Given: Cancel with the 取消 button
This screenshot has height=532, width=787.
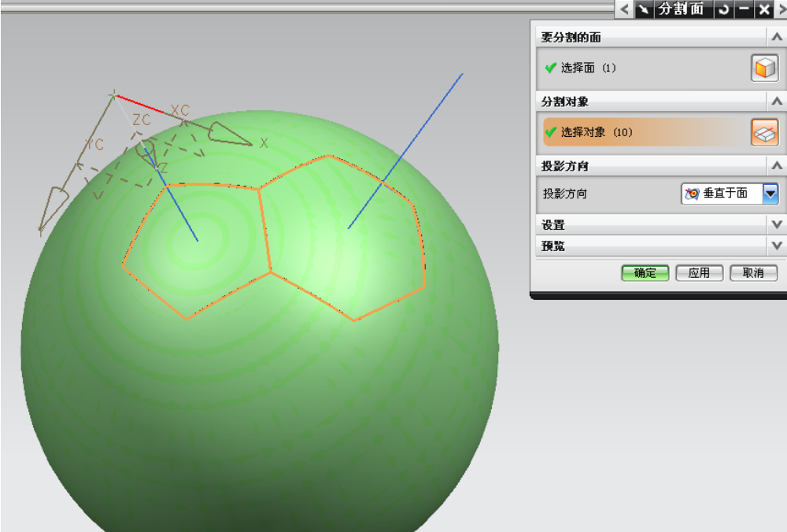Looking at the screenshot, I should [x=753, y=273].
